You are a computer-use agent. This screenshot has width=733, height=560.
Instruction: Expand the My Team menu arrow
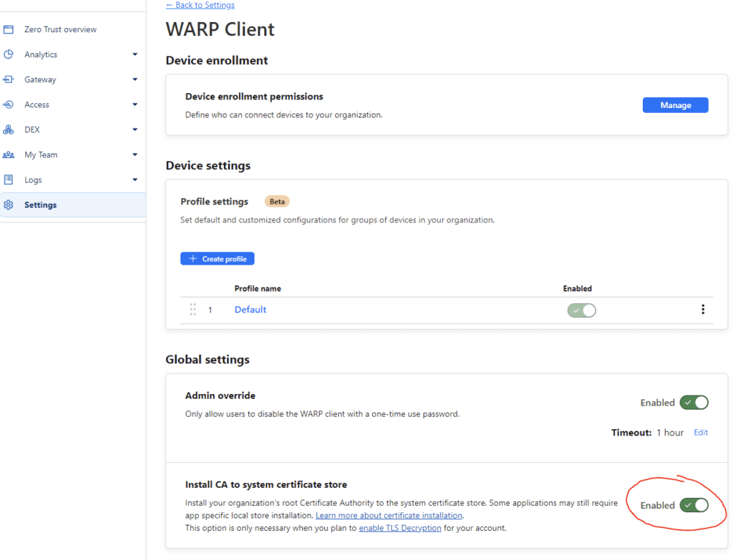[135, 154]
